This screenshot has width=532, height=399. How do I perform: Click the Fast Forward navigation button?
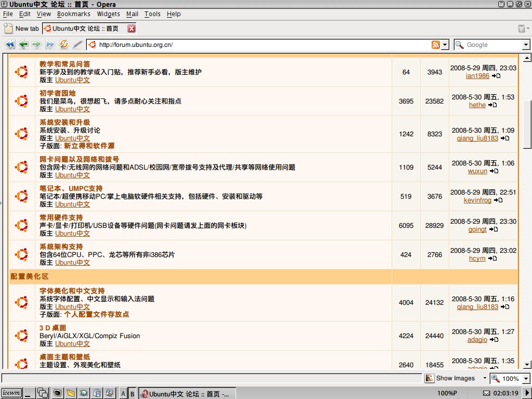[x=50, y=44]
